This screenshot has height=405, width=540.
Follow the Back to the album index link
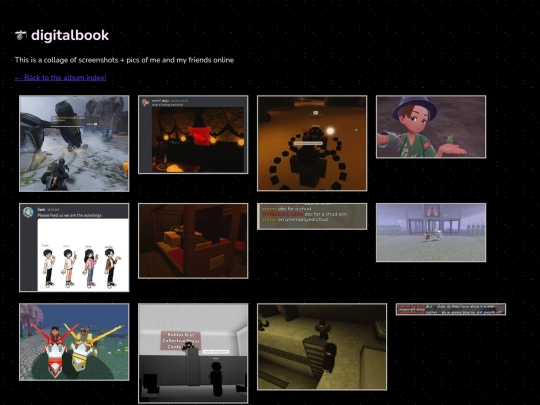(61, 77)
